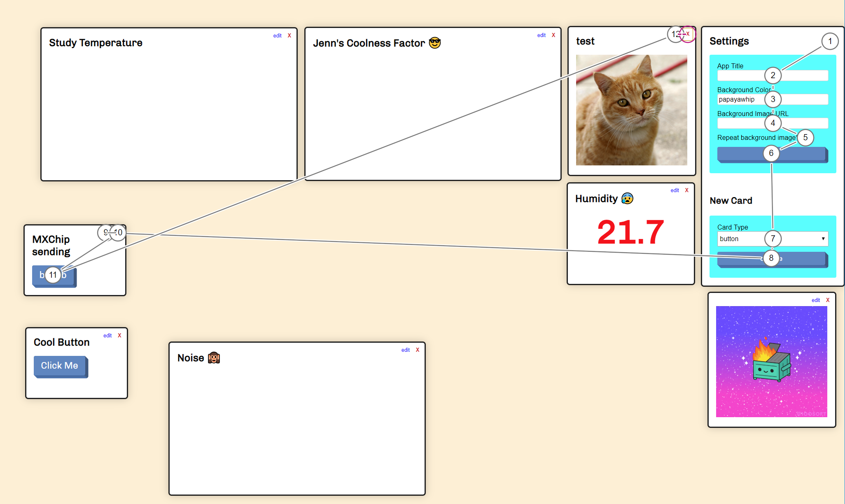The width and height of the screenshot is (845, 504).
Task: Remove the Noise card via its X
Action: click(x=418, y=350)
